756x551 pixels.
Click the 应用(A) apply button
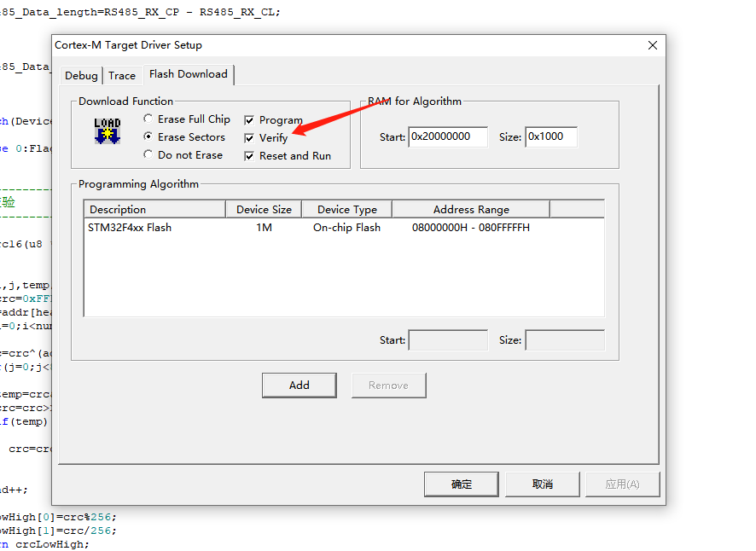coord(622,484)
